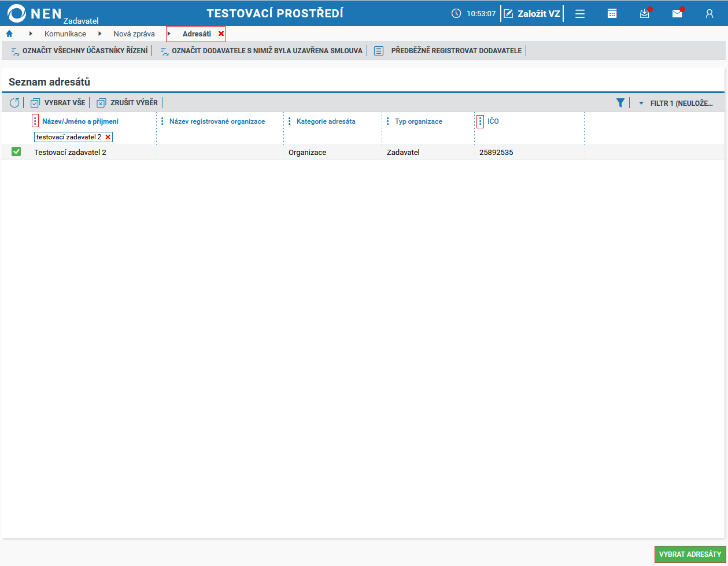Click the 'Zadavatel' cell in the row
The height and width of the screenshot is (566, 728).
coord(403,153)
